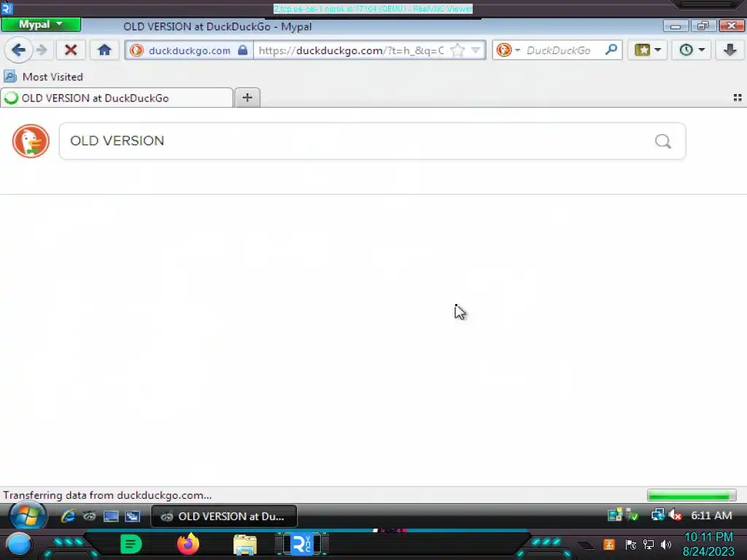Click the padlock security icon
This screenshot has height=560, width=747.
[242, 50]
